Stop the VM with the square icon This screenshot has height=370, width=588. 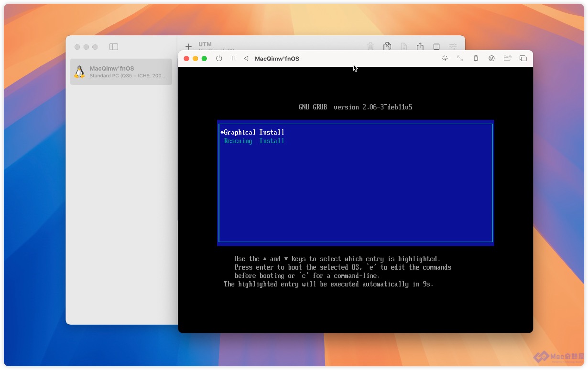coord(436,47)
